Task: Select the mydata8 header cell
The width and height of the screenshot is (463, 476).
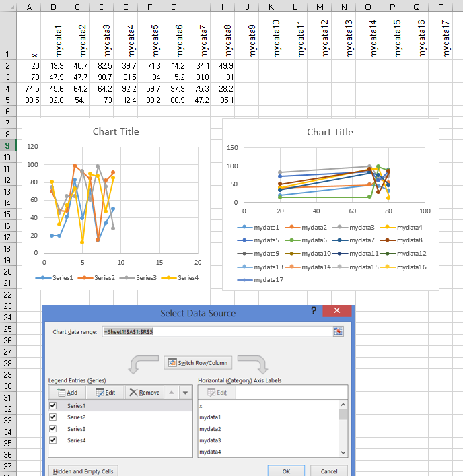Action: tap(222, 36)
